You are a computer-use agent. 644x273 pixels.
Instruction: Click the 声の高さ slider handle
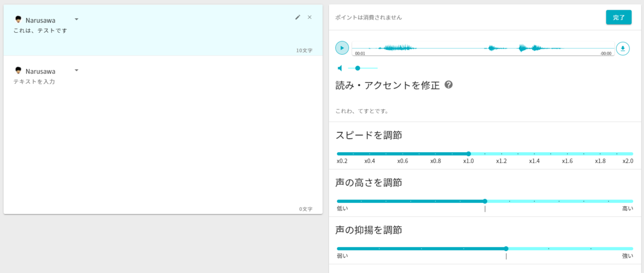point(485,201)
